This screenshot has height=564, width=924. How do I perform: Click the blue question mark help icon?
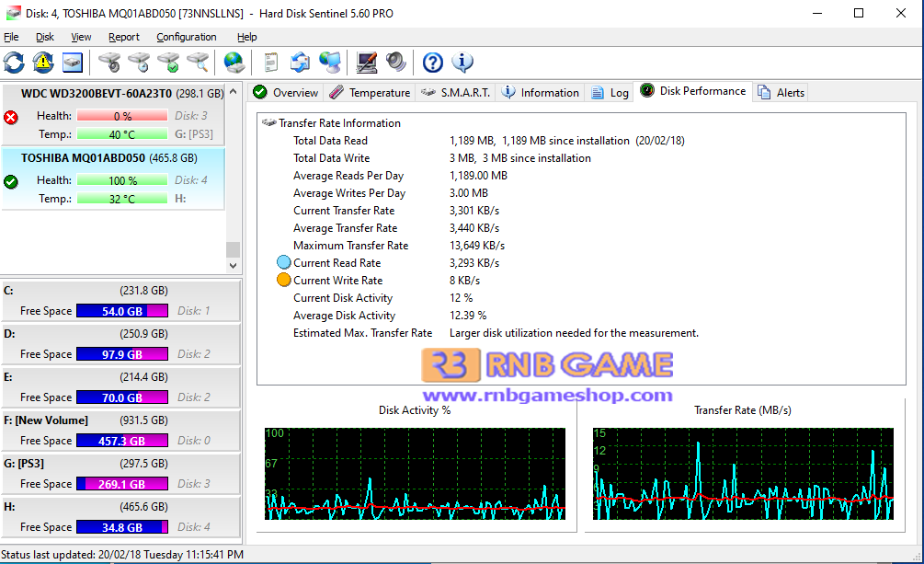[432, 62]
